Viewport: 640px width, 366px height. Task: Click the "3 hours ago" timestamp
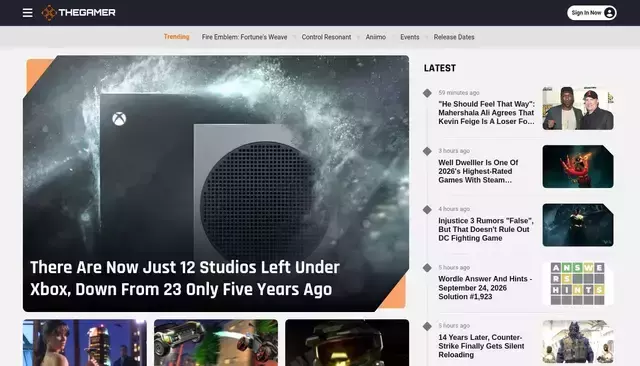click(454, 151)
